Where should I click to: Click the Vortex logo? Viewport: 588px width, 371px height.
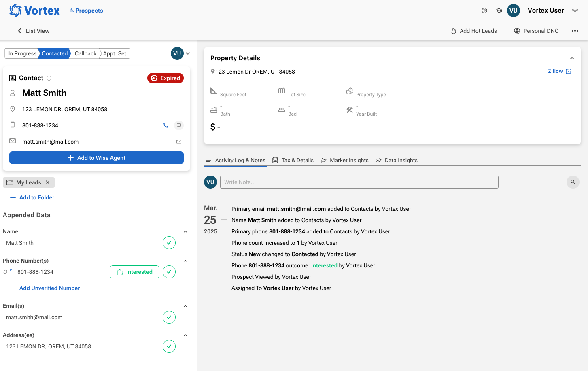34,11
